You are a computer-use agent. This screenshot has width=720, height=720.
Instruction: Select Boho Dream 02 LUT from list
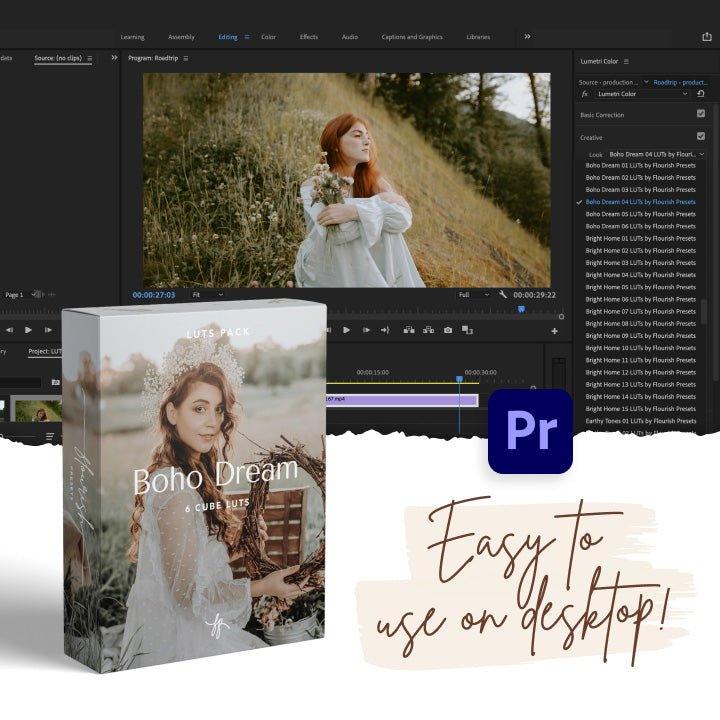[640, 177]
